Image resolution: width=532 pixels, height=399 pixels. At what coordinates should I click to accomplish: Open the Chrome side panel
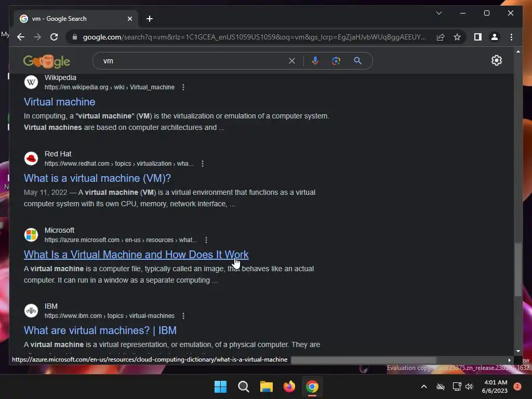(x=478, y=37)
